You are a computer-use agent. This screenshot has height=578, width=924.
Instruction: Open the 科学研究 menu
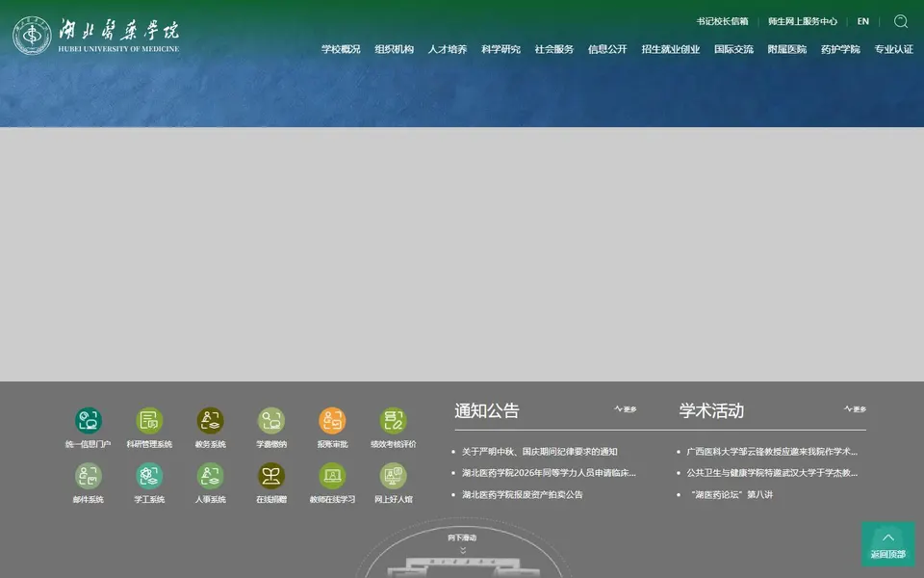click(x=500, y=49)
